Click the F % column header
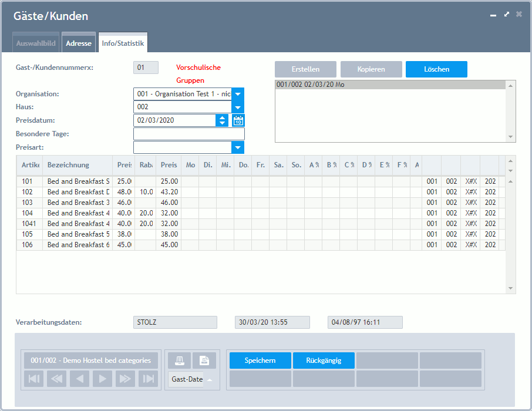The width and height of the screenshot is (532, 411). [402, 165]
